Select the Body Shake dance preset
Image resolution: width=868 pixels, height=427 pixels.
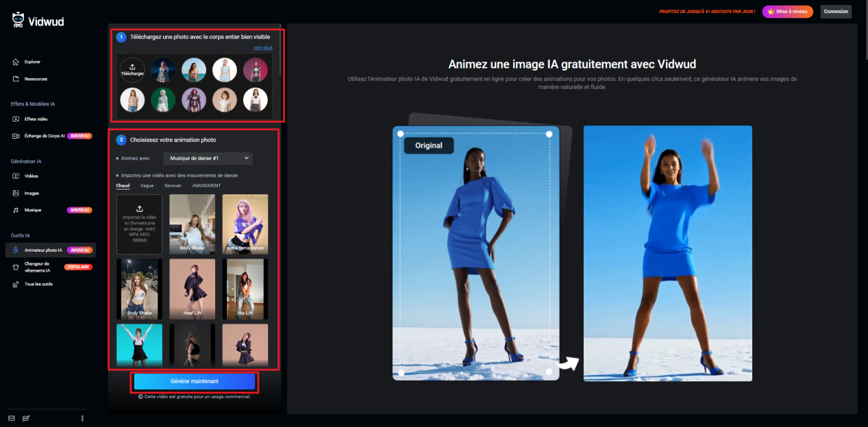point(192,224)
